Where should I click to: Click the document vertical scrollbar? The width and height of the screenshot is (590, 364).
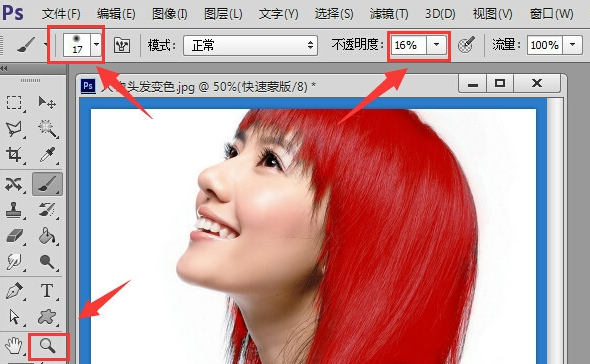555,230
